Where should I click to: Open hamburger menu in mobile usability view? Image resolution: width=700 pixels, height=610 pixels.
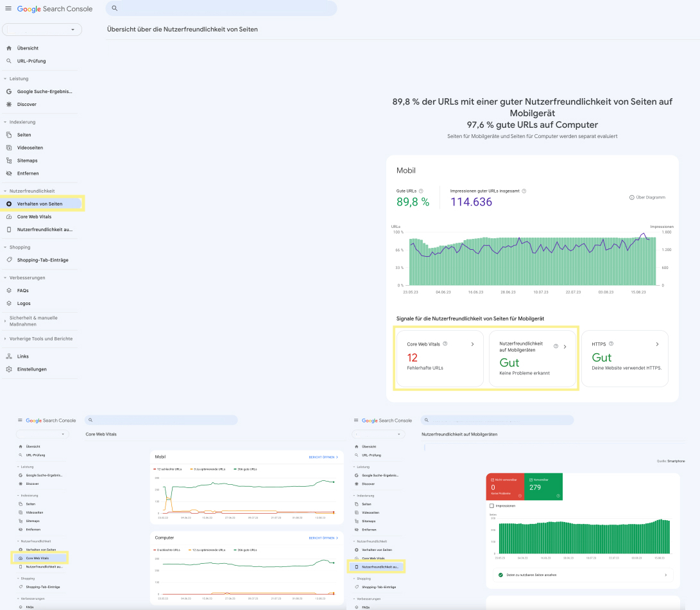(x=356, y=420)
